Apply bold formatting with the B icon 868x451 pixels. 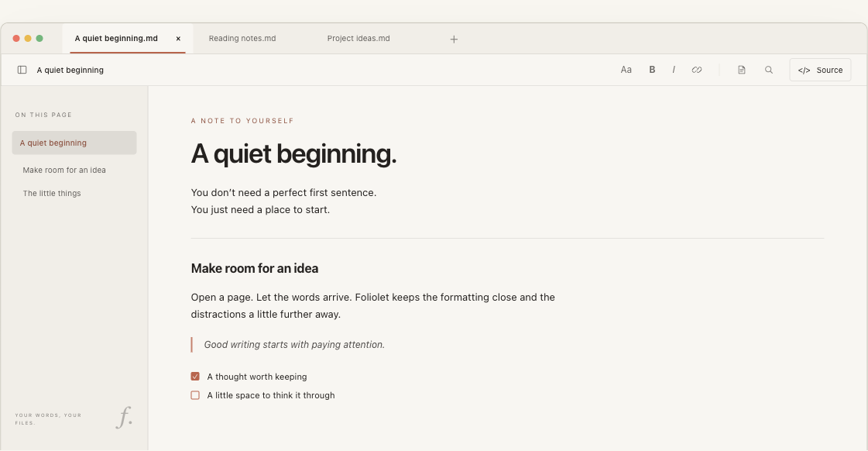[x=652, y=70]
